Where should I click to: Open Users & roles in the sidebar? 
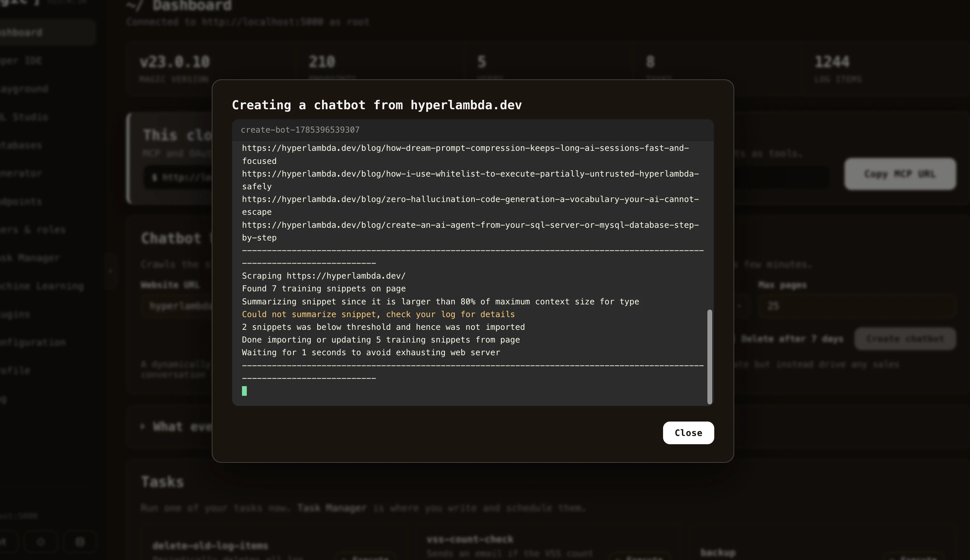(33, 229)
